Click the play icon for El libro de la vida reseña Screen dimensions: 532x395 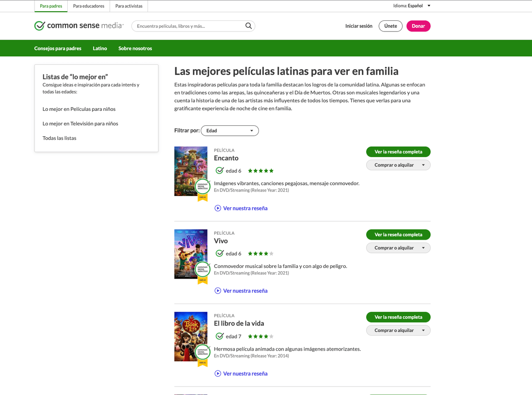click(217, 373)
